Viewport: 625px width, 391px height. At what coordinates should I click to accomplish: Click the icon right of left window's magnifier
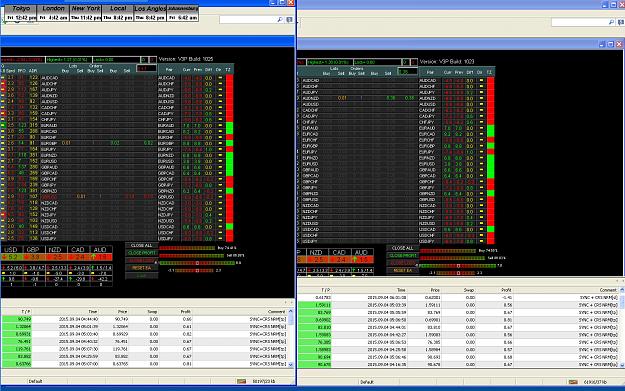[x=289, y=20]
